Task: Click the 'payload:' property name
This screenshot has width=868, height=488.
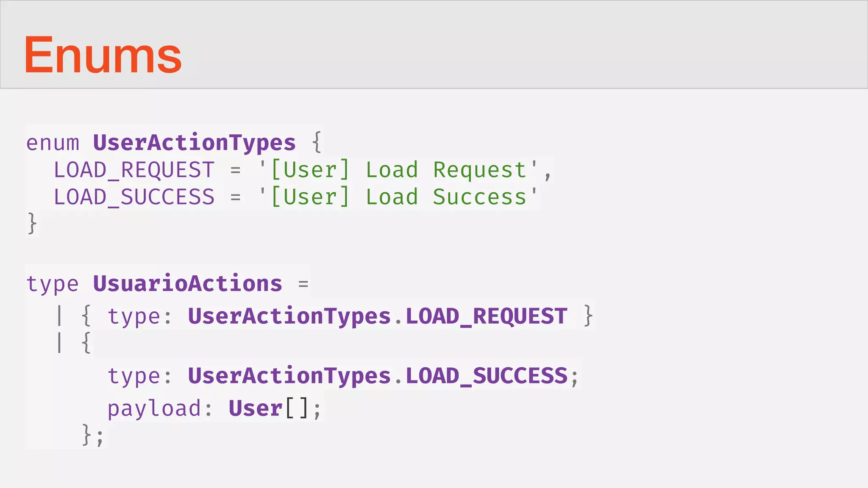Action: 160,409
